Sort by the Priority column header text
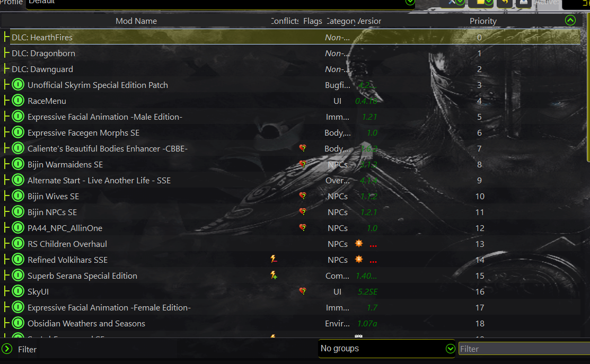Image resolution: width=590 pixels, height=364 pixels. (483, 21)
